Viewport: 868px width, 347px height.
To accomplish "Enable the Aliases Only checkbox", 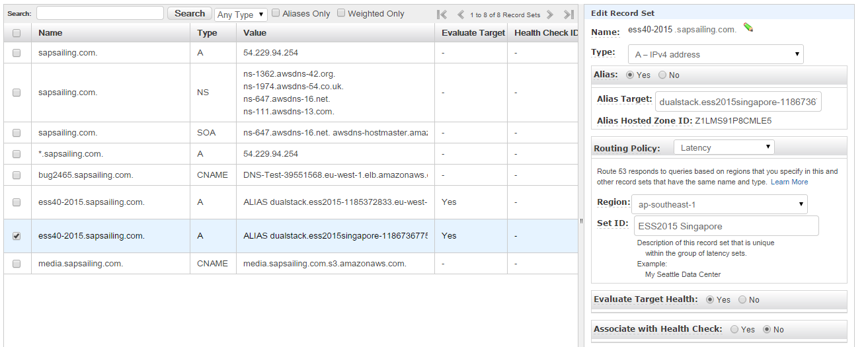I will [x=276, y=13].
